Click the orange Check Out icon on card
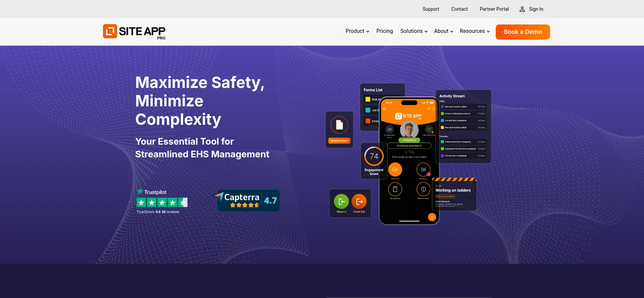This screenshot has width=644, height=298. (359, 202)
